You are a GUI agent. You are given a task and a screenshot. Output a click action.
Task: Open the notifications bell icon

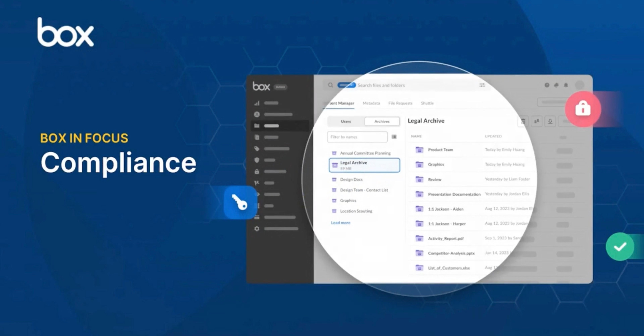point(566,85)
